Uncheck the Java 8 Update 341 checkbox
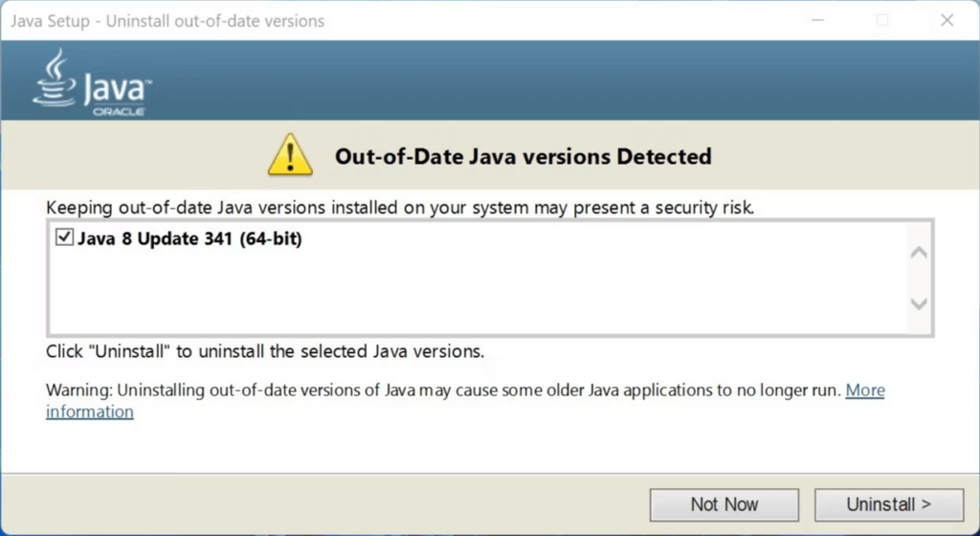The width and height of the screenshot is (980, 536). [x=64, y=238]
